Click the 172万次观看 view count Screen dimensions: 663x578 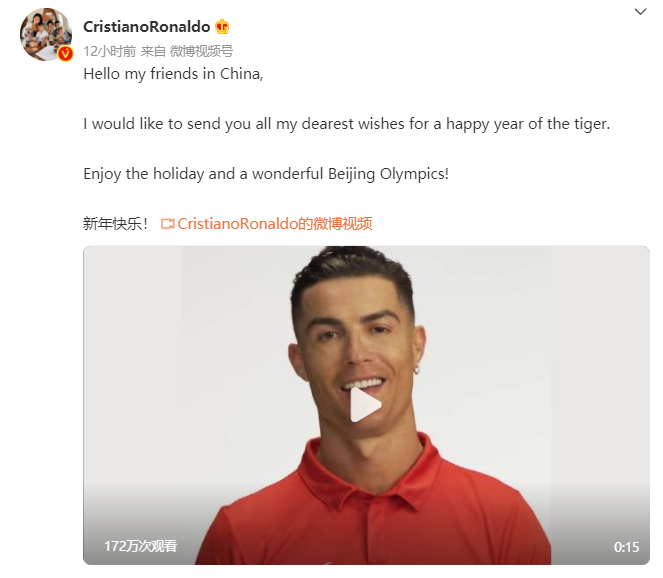click(141, 546)
